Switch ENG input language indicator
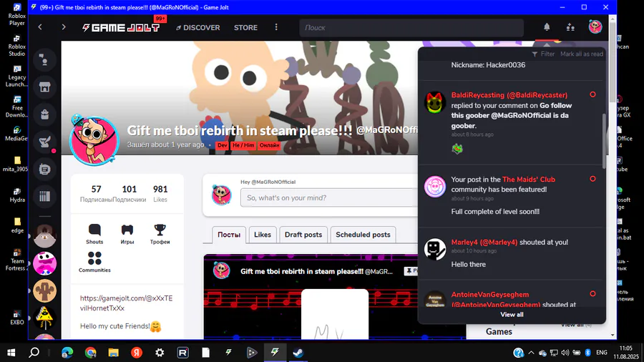Viewport: 644px width, 362px height. click(x=602, y=353)
